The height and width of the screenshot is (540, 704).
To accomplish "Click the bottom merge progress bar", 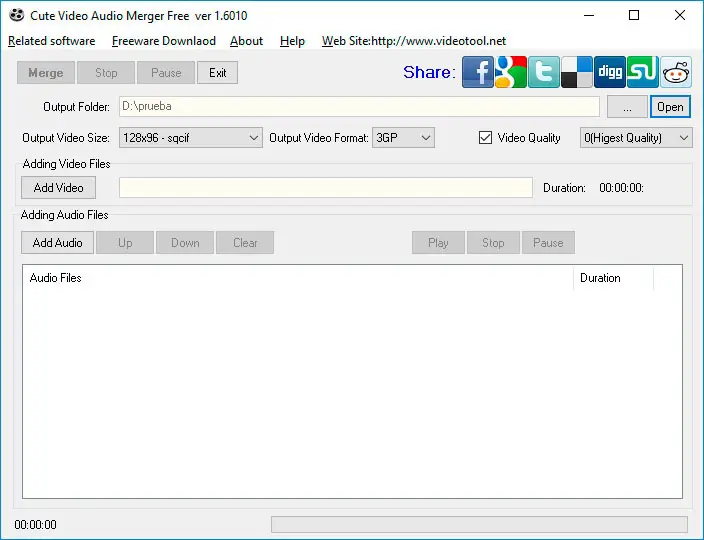I will pyautogui.click(x=480, y=524).
